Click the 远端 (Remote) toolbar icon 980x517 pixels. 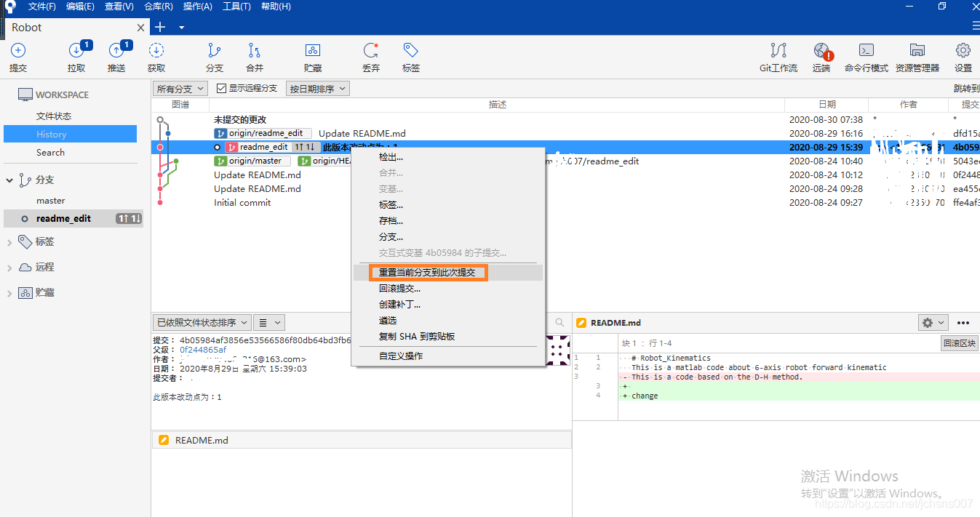click(x=821, y=51)
